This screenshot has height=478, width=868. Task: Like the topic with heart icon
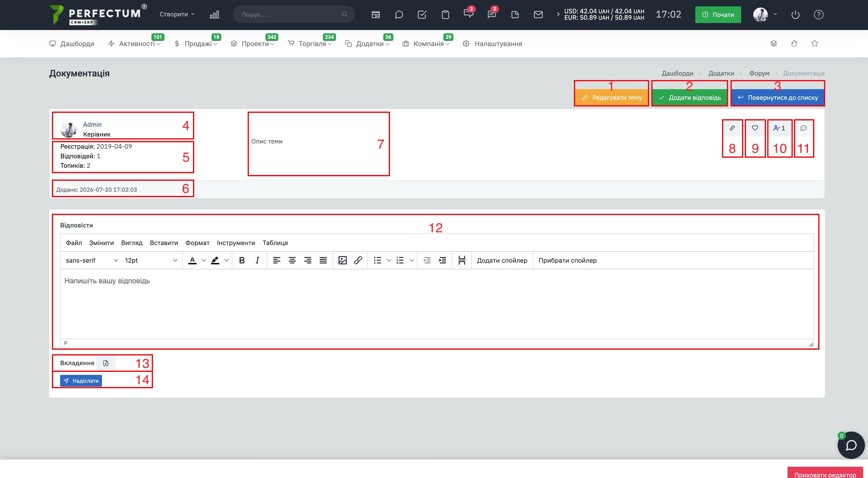[755, 128]
